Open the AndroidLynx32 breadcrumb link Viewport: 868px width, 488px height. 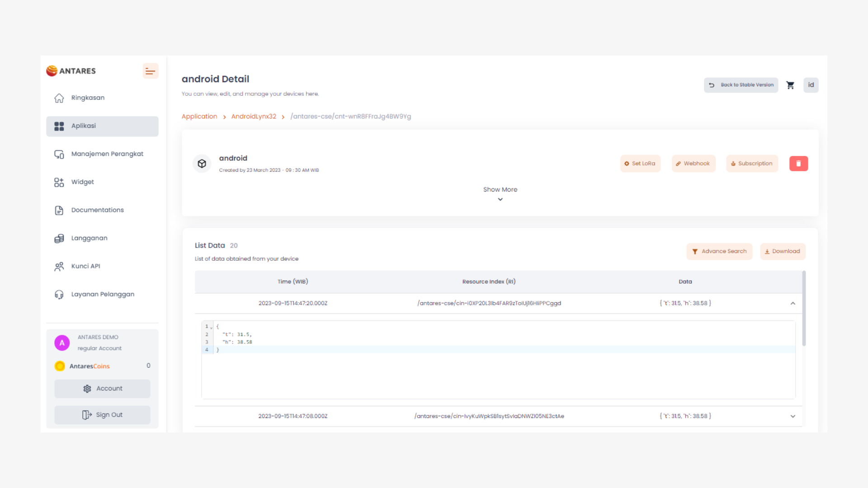pyautogui.click(x=254, y=116)
